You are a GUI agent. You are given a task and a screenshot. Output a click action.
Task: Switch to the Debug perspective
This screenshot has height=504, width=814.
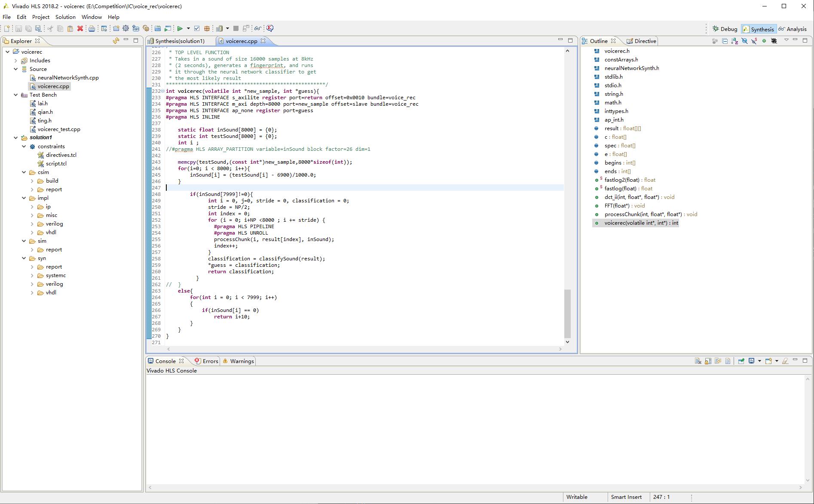point(725,29)
